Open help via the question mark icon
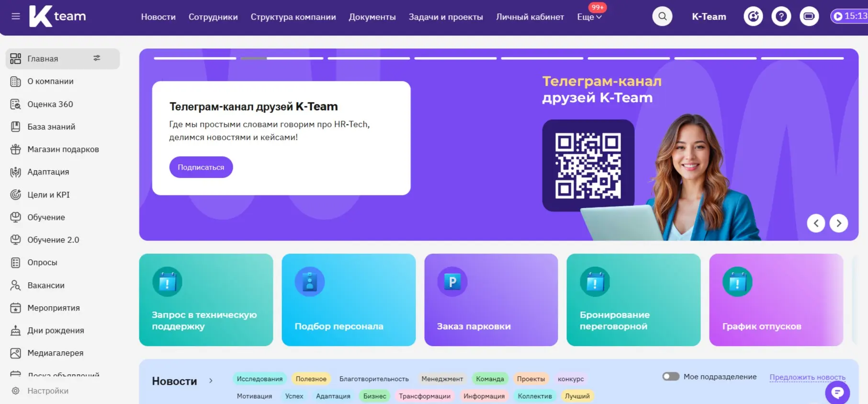 click(781, 16)
